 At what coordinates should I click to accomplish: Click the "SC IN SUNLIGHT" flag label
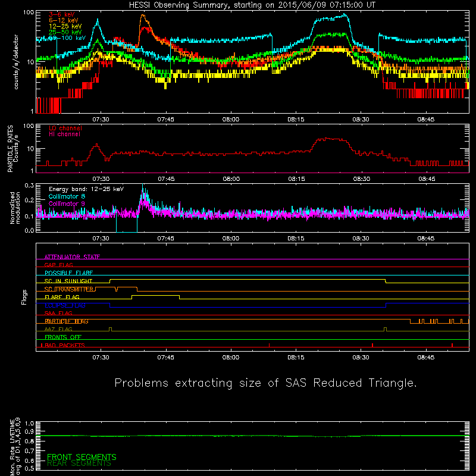[68, 281]
